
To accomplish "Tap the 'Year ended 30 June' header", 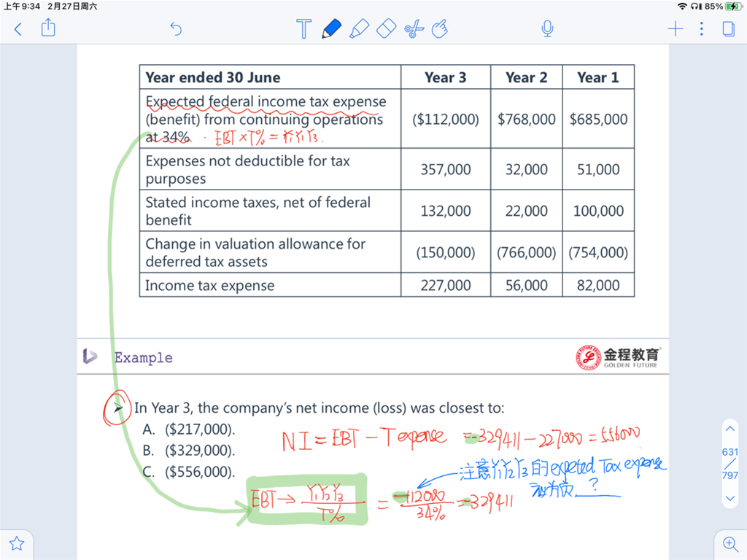I will pos(213,77).
